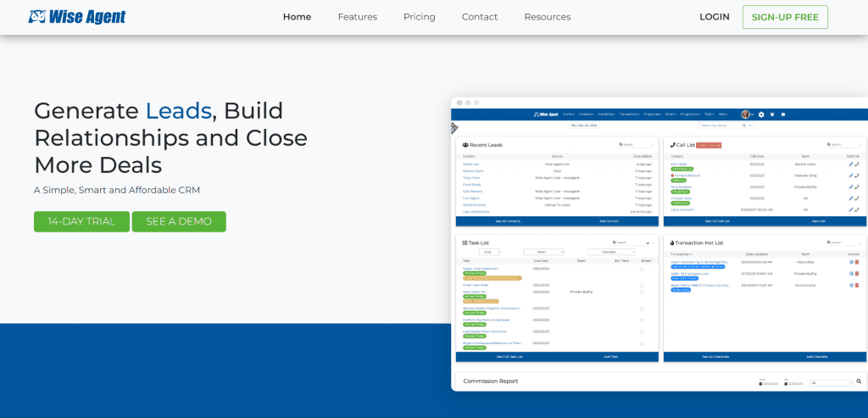Screen dimensions: 868x418
Task: Open the Gary Vaynerchuk lead link
Action: coord(476,211)
